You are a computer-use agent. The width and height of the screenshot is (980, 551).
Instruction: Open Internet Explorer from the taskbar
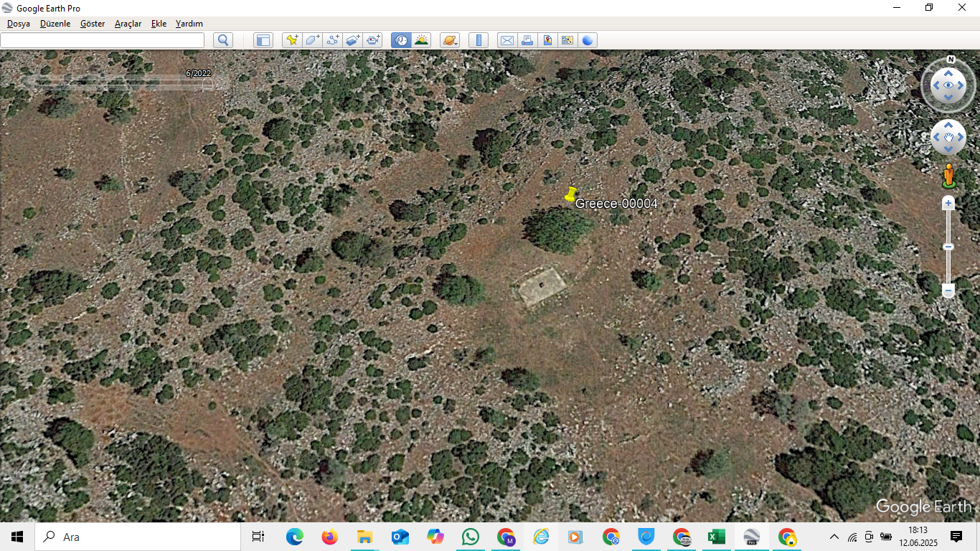pos(540,537)
